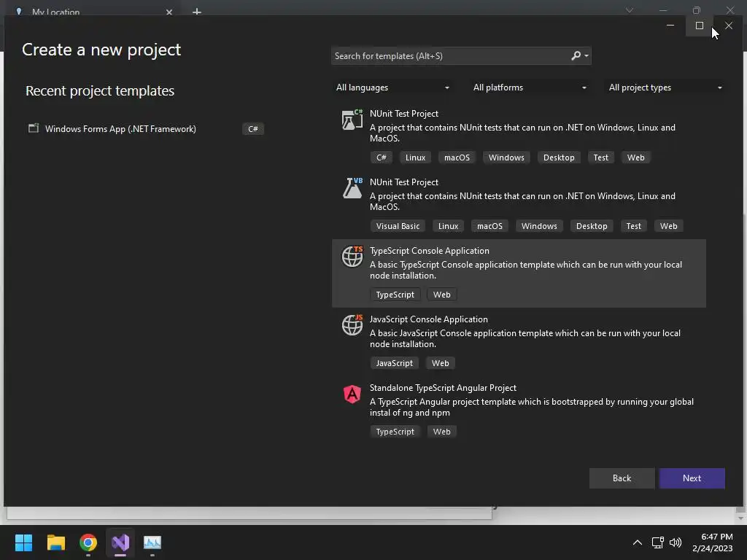Click Linux tag under the VB NUnit project
This screenshot has height=560, width=747.
click(449, 226)
